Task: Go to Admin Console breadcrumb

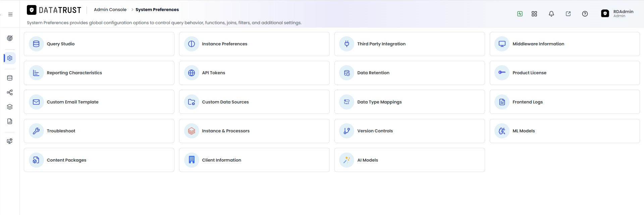Action: tap(110, 10)
